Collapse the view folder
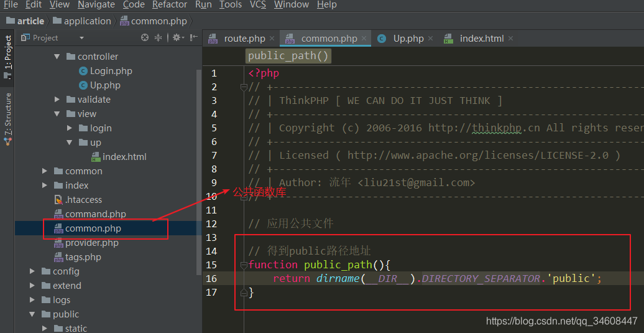The height and width of the screenshot is (333, 644). (x=57, y=114)
